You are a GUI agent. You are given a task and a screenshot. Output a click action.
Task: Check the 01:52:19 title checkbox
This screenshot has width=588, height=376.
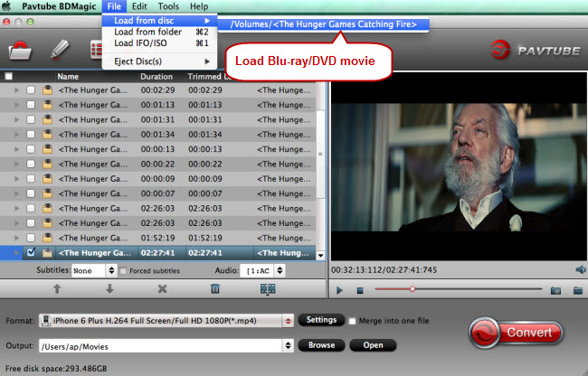coord(31,238)
